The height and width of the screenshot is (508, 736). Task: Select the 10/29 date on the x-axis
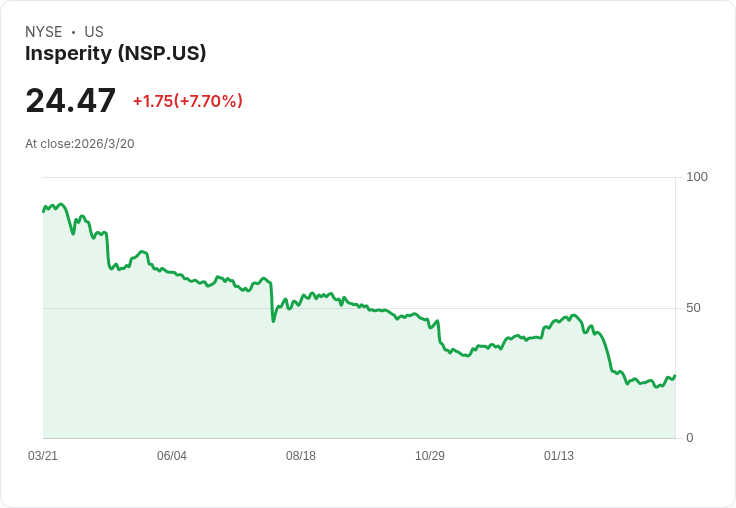[x=430, y=456]
